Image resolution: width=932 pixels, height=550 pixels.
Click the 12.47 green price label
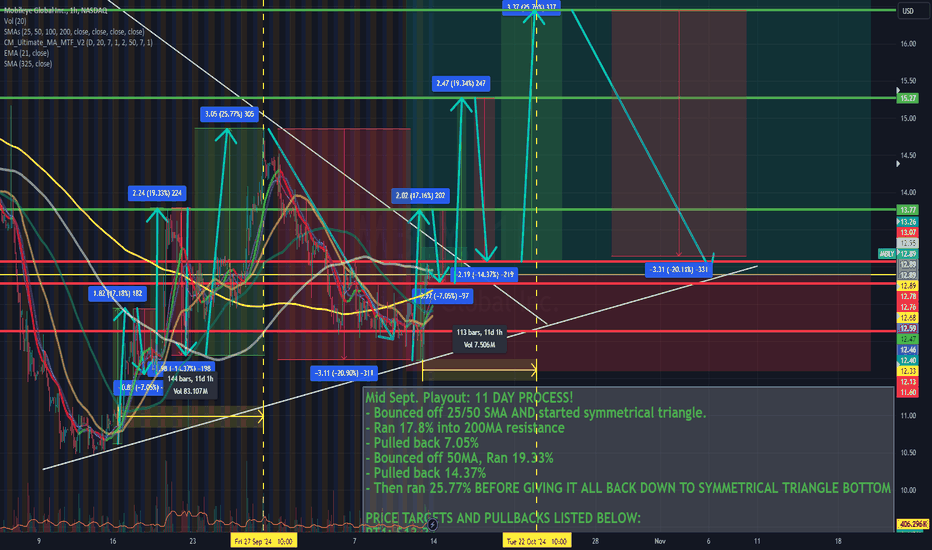pyautogui.click(x=908, y=339)
